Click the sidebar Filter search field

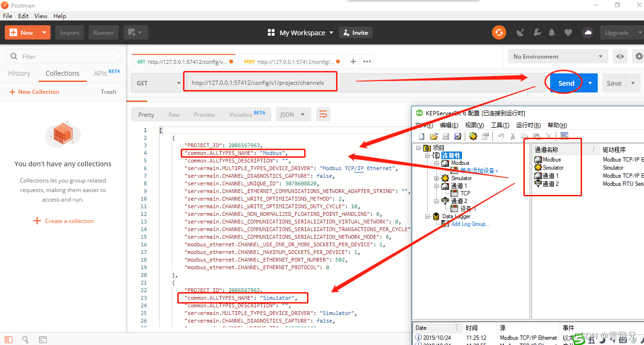click(x=63, y=56)
